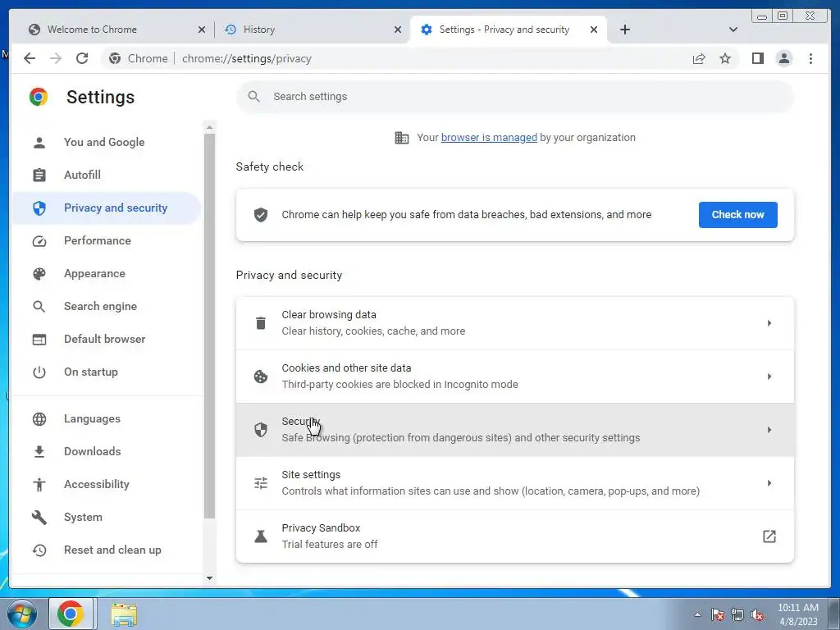Click the muted volume tray icon

coord(757,615)
